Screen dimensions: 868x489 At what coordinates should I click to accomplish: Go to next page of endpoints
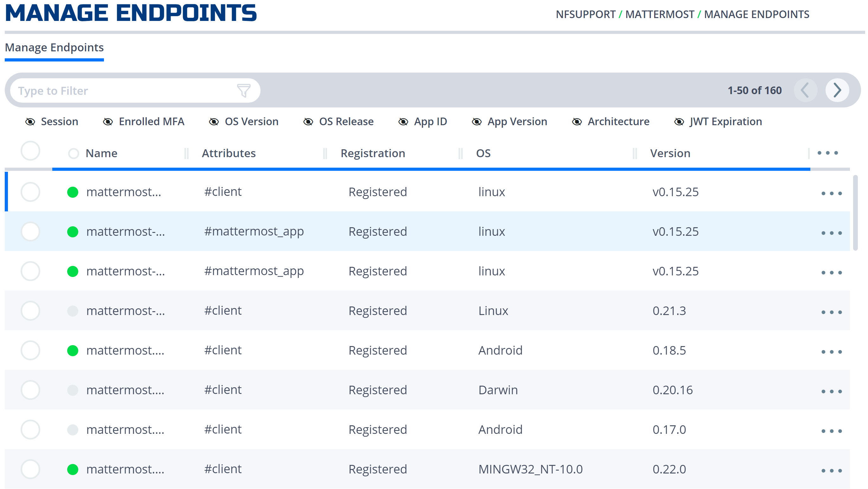coord(837,90)
